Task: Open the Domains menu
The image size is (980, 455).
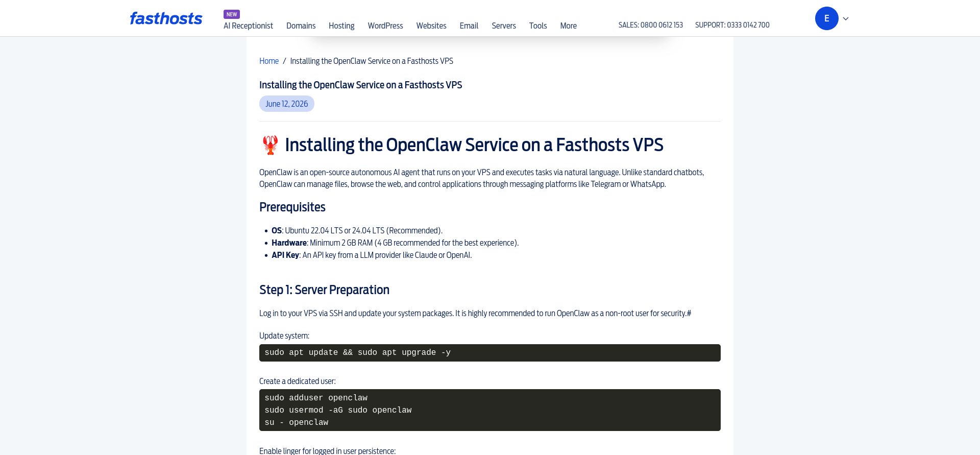Action: (301, 26)
